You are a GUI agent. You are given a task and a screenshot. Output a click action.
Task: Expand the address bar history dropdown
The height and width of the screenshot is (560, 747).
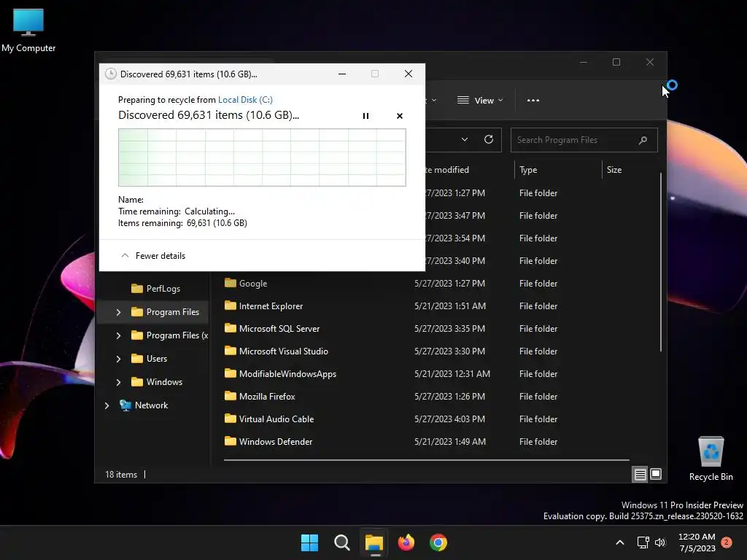coord(465,139)
